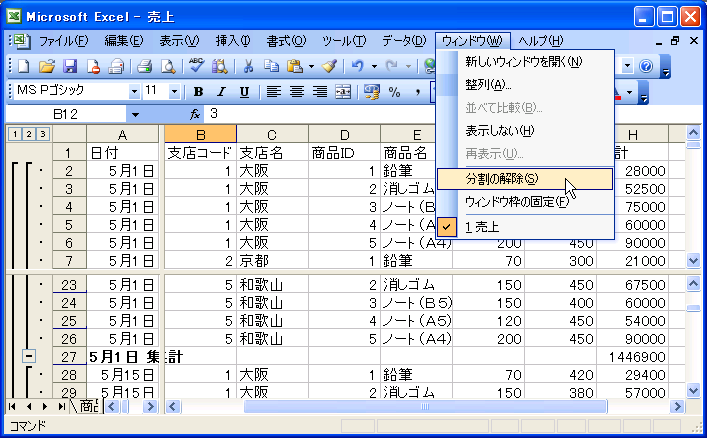Open the font size dropdown
The image size is (707, 438).
tap(174, 92)
